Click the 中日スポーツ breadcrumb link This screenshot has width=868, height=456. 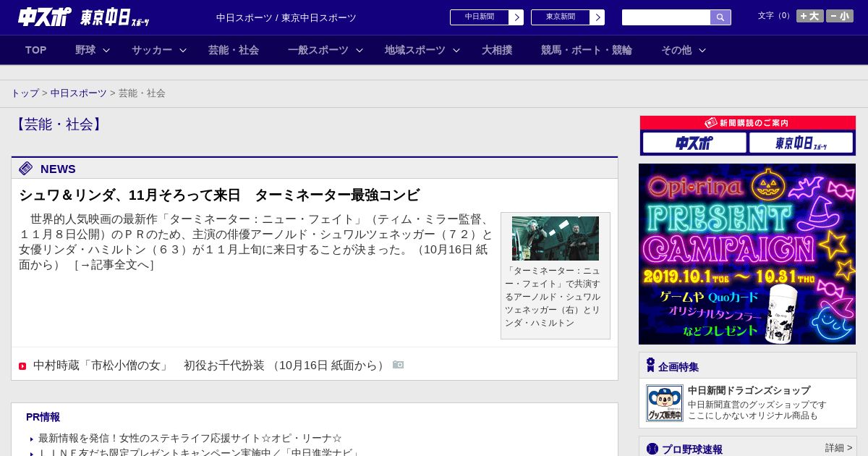point(79,93)
